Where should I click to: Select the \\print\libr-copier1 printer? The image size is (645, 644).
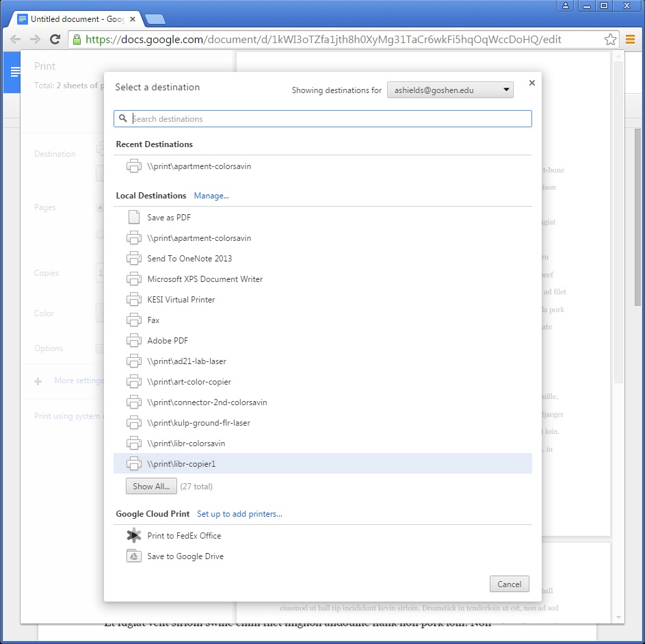pos(181,464)
